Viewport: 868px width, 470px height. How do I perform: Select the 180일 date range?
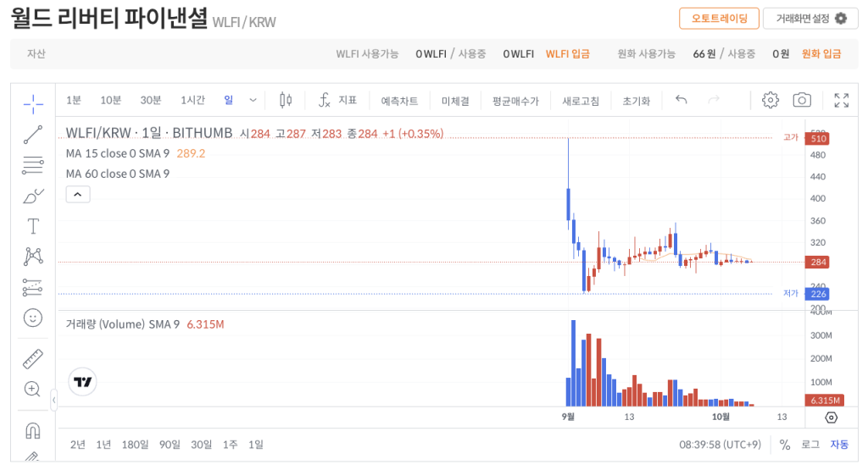135,445
